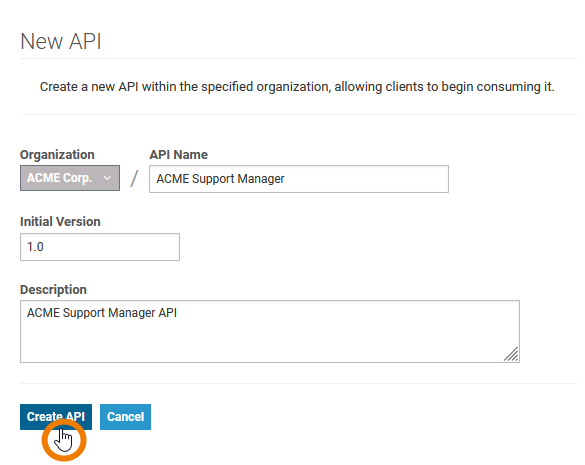Click the New API page heading
The height and width of the screenshot is (465, 585).
60,41
